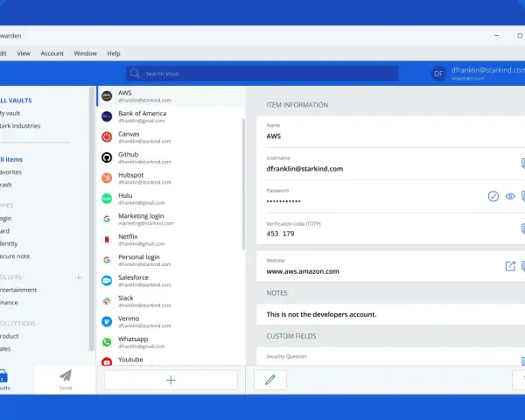Select the Salesforce entry
The width and height of the screenshot is (525, 420).
[171, 281]
